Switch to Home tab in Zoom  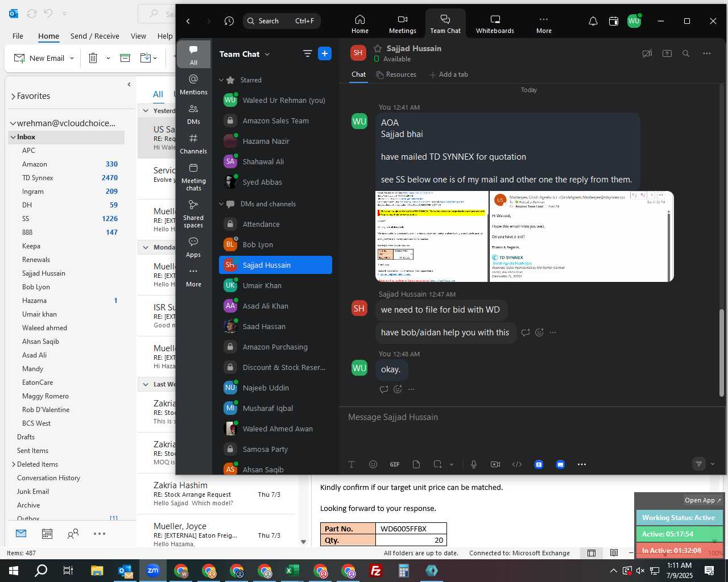[x=360, y=24]
